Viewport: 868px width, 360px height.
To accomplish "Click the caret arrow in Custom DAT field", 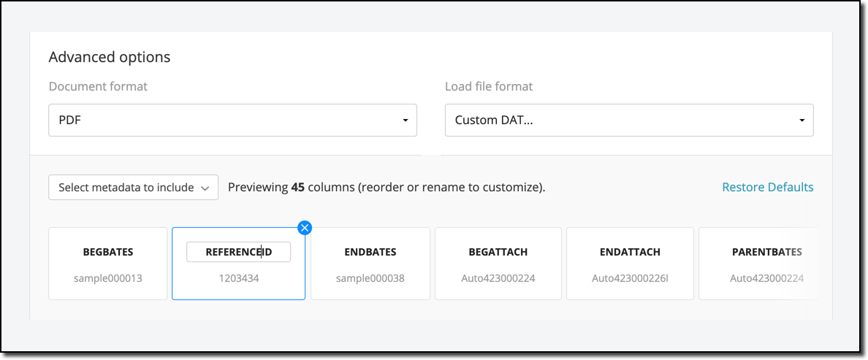I will (x=802, y=120).
